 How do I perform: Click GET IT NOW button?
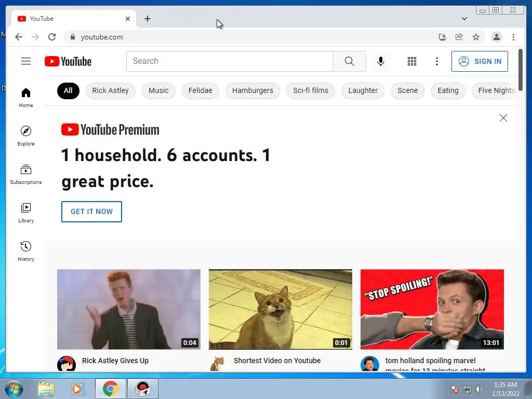pyautogui.click(x=91, y=212)
